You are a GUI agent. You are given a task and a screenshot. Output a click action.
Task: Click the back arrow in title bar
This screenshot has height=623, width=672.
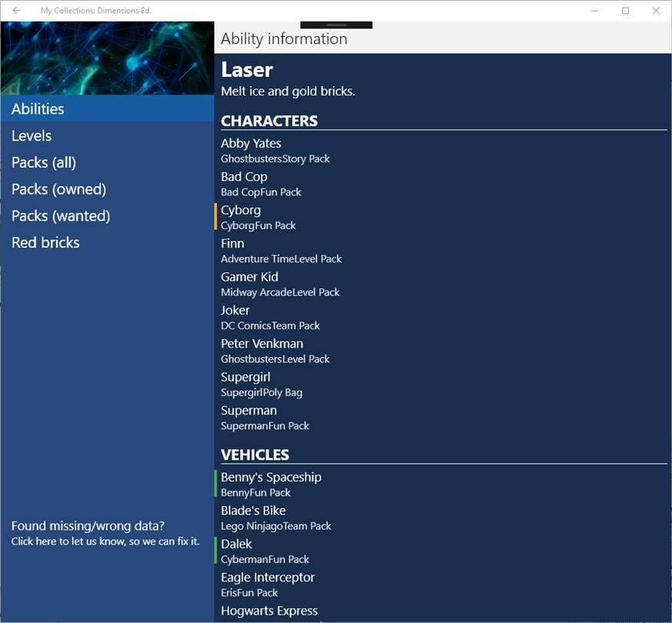pyautogui.click(x=16, y=10)
